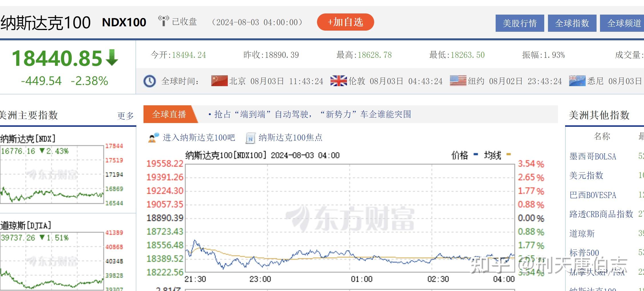Click the yellow 均线 legend marker
Screen dimensions: 644x291
point(509,155)
